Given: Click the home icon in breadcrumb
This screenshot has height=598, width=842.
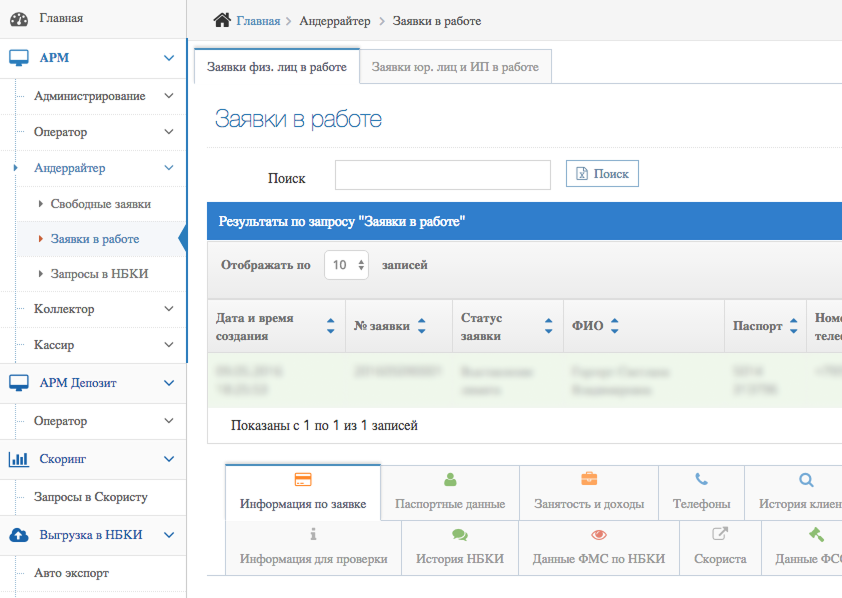Looking at the screenshot, I should tap(223, 20).
